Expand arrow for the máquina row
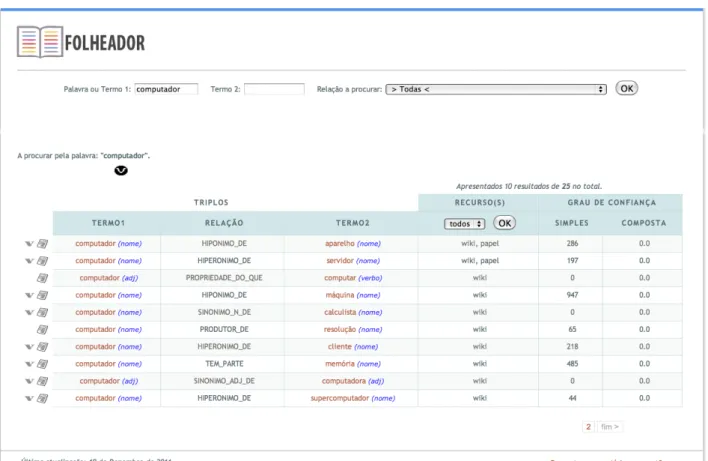Image resolution: width=708 pixels, height=461 pixels. [x=29, y=295]
